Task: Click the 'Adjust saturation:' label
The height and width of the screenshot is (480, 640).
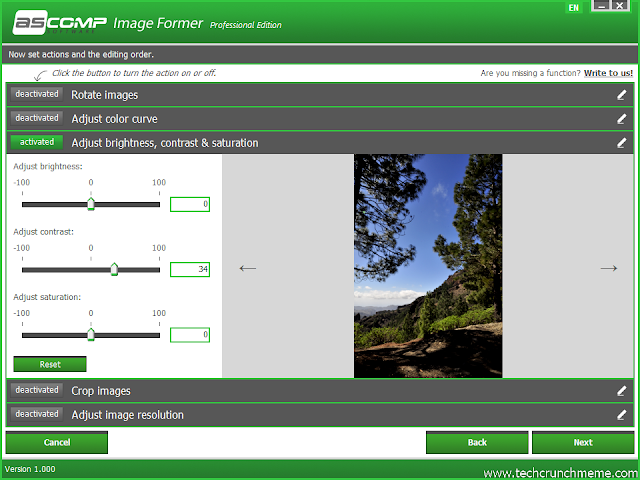Action: click(47, 297)
